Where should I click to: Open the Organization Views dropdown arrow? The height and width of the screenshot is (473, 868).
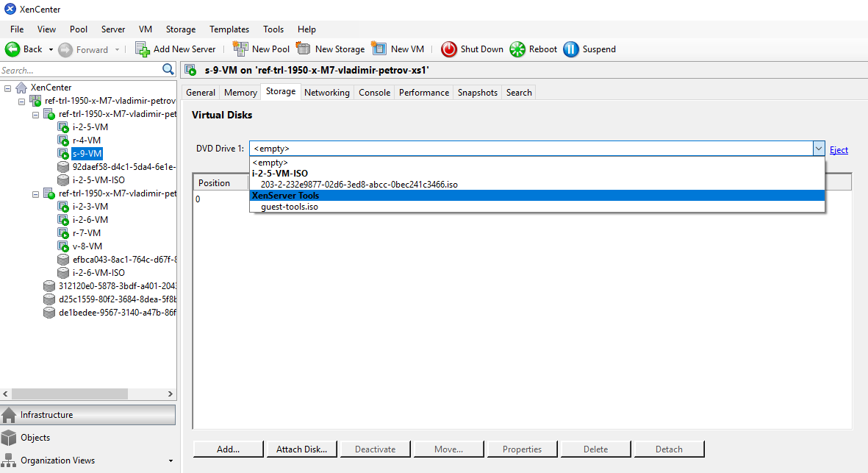coord(171,460)
